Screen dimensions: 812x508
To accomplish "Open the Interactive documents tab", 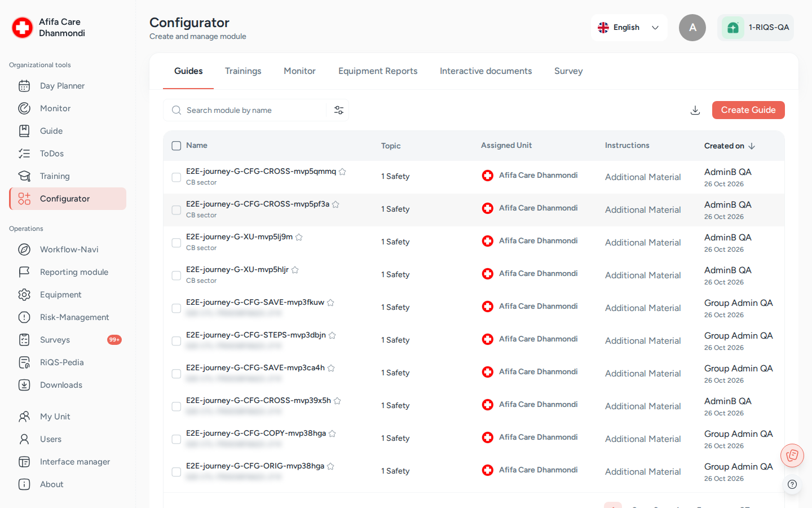I will point(486,71).
